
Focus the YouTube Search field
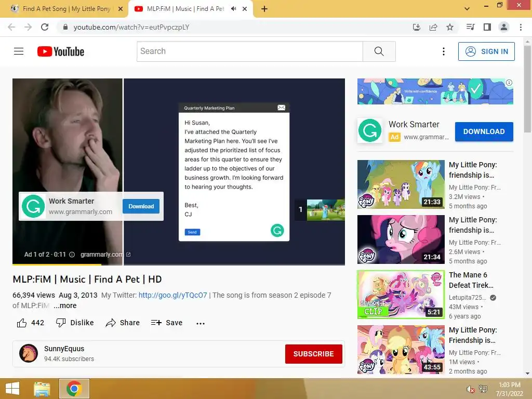click(250, 51)
